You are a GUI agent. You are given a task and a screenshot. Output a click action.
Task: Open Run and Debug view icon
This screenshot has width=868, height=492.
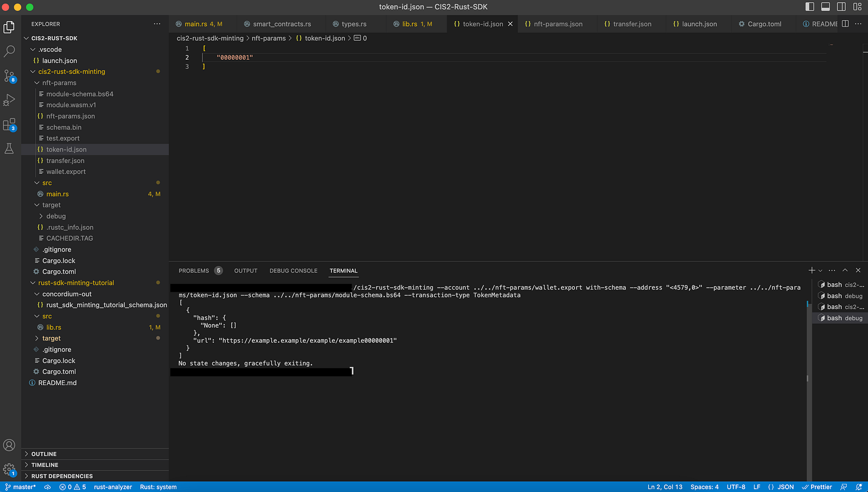[x=9, y=100]
